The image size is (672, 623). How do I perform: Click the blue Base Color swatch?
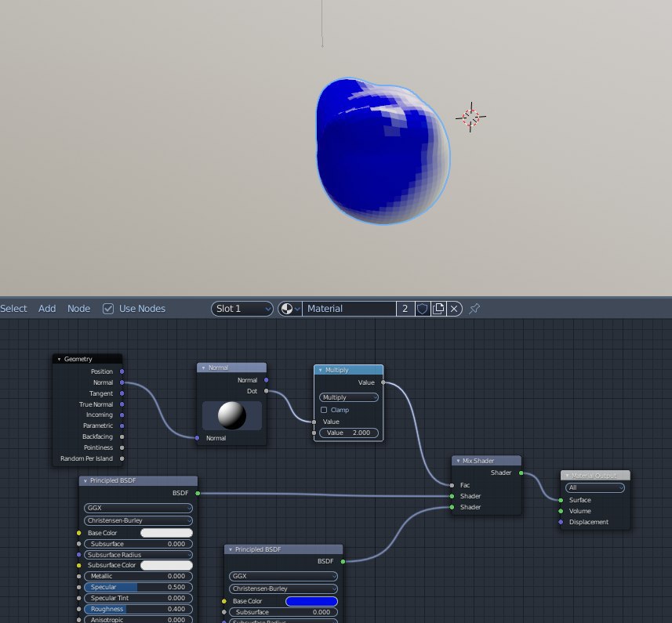point(311,602)
